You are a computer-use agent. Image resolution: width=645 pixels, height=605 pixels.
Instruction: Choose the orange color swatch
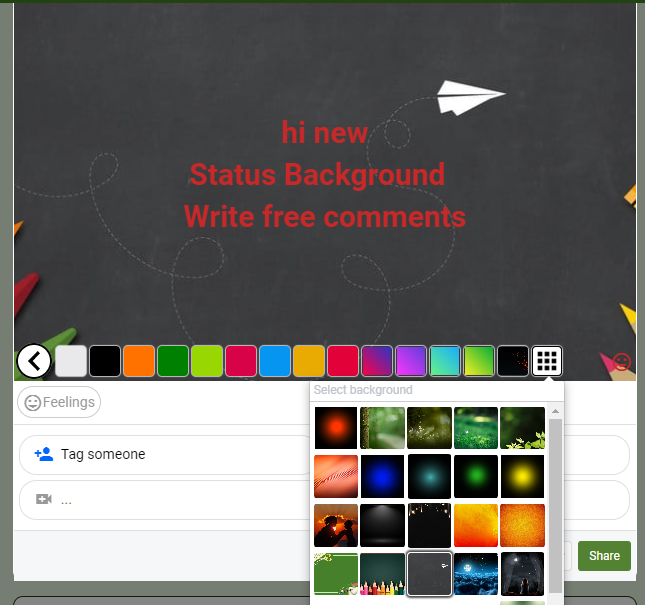pyautogui.click(x=139, y=361)
